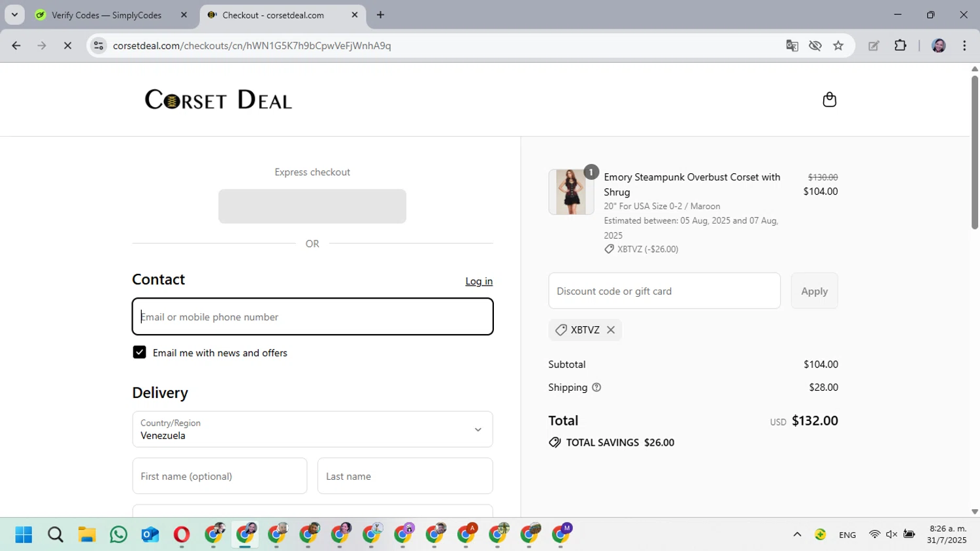Viewport: 980px width, 551px height.
Task: Click the Emory Steampunk Overbust Corset product name
Action: 692,184
